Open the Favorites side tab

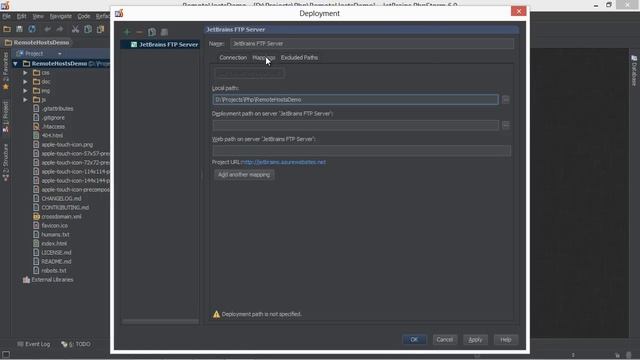click(6, 70)
